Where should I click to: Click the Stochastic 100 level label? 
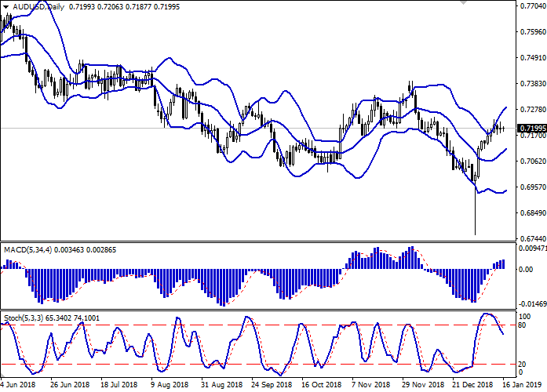(525, 317)
